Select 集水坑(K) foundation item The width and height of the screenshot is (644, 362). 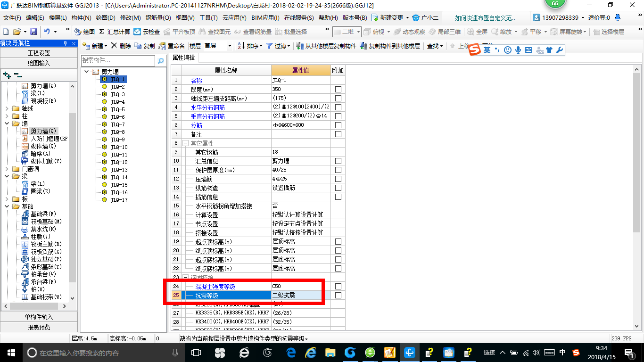tap(39, 229)
